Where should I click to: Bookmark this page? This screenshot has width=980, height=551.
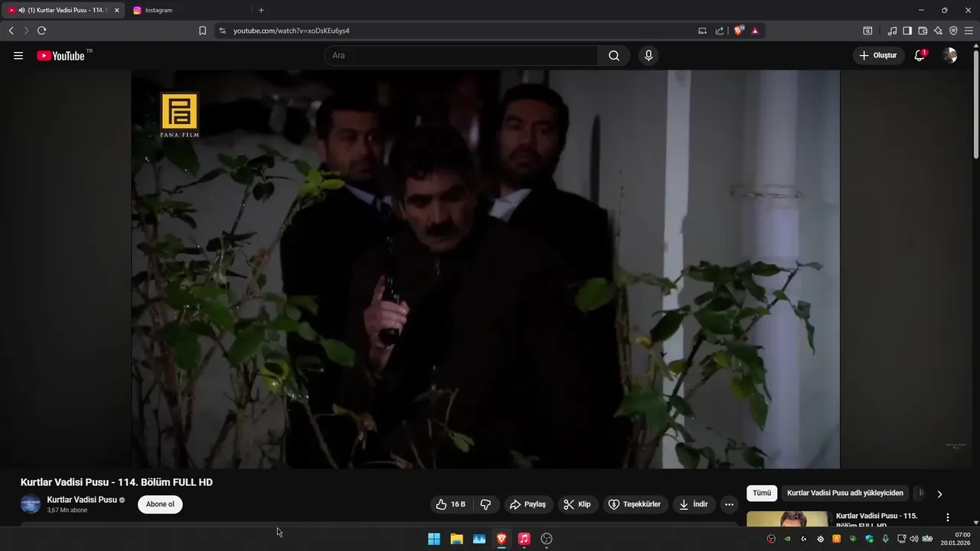tap(202, 31)
